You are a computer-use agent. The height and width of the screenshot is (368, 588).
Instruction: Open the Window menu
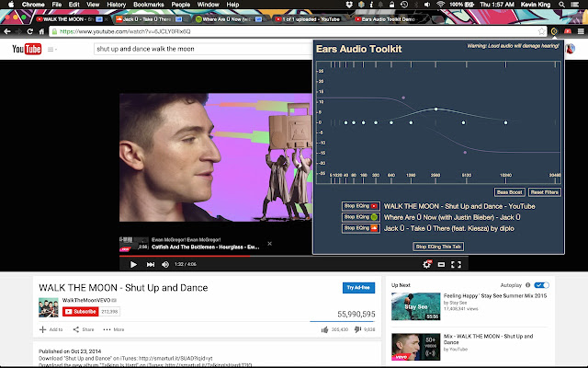tap(209, 5)
